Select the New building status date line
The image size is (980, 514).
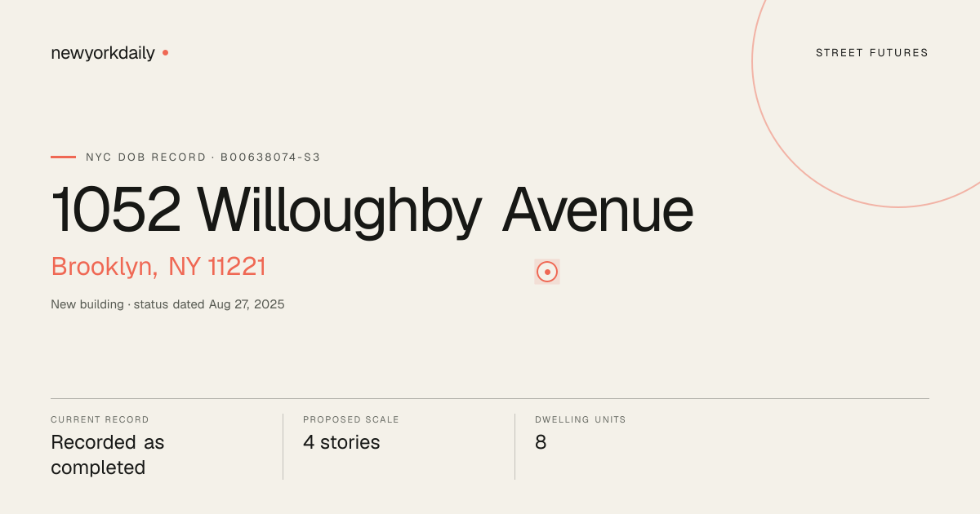[167, 304]
